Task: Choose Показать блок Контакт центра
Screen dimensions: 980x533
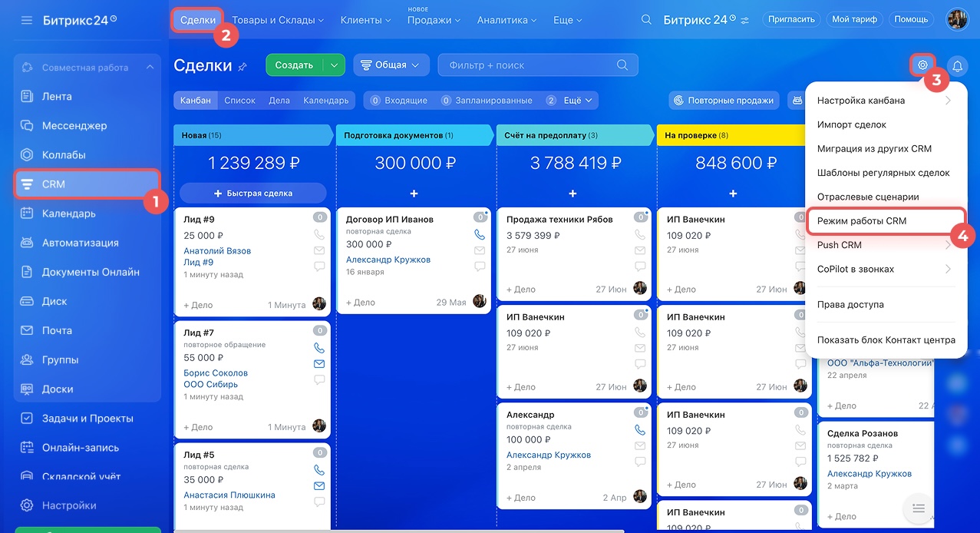Action: coord(886,340)
